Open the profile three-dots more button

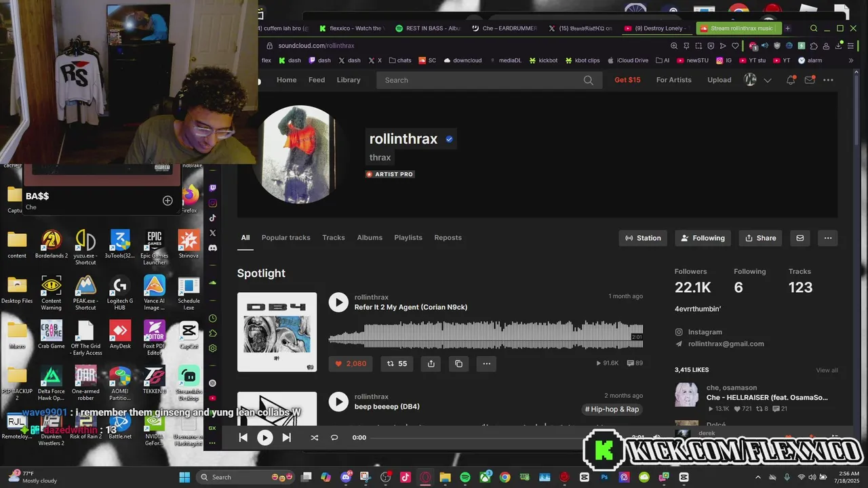point(828,238)
